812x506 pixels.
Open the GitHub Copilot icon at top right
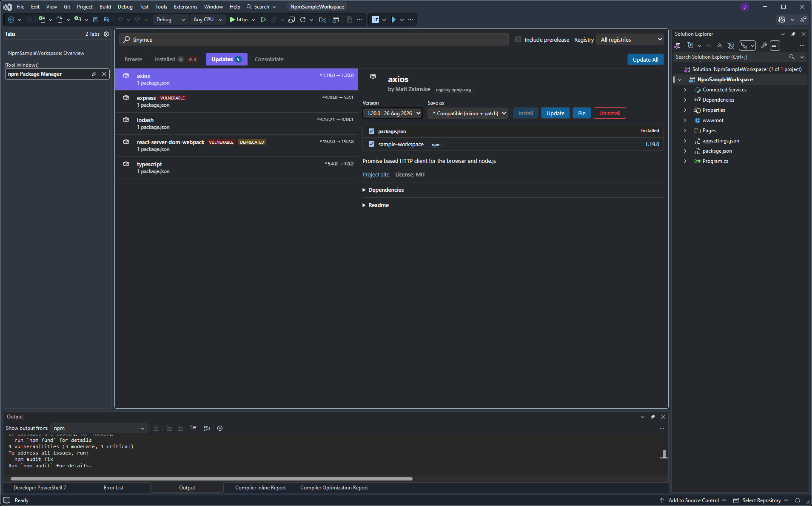[782, 20]
